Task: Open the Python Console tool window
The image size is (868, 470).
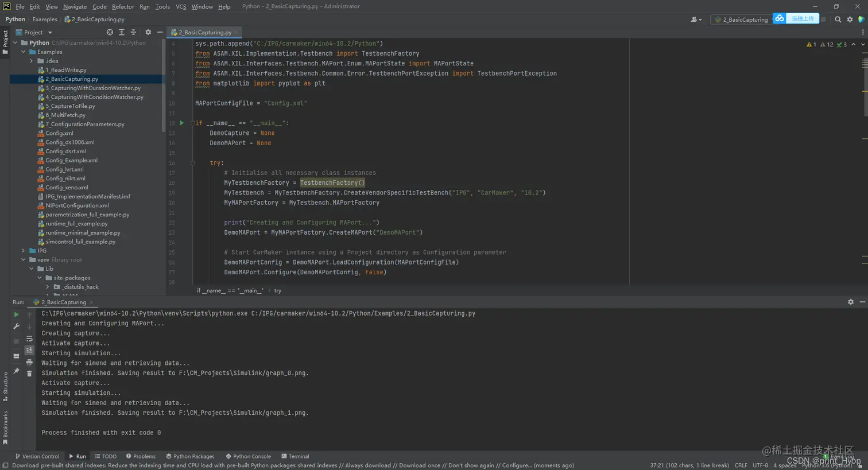Action: (249, 456)
